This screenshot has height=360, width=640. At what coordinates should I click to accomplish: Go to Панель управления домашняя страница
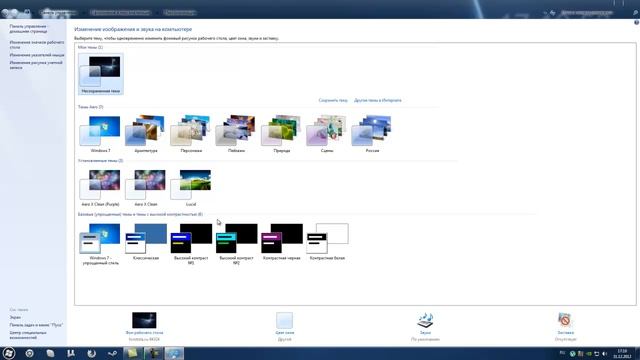(29, 29)
